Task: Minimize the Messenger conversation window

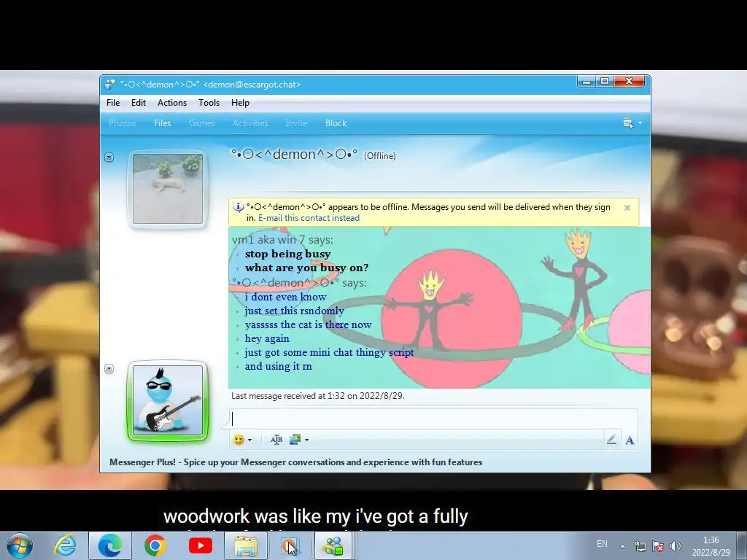Action: pos(587,82)
